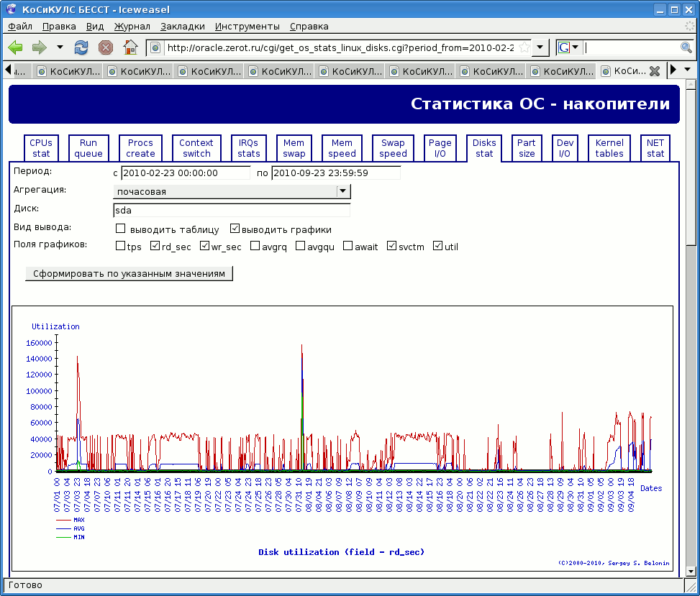Image resolution: width=700 pixels, height=596 pixels.
Task: Click the activity throbber icon
Action: click(689, 27)
